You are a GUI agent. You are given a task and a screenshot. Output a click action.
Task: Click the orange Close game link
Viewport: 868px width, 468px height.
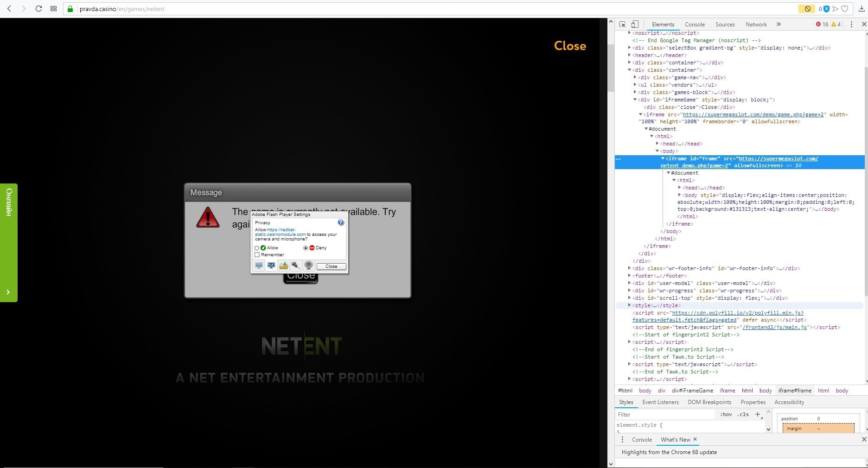point(570,46)
